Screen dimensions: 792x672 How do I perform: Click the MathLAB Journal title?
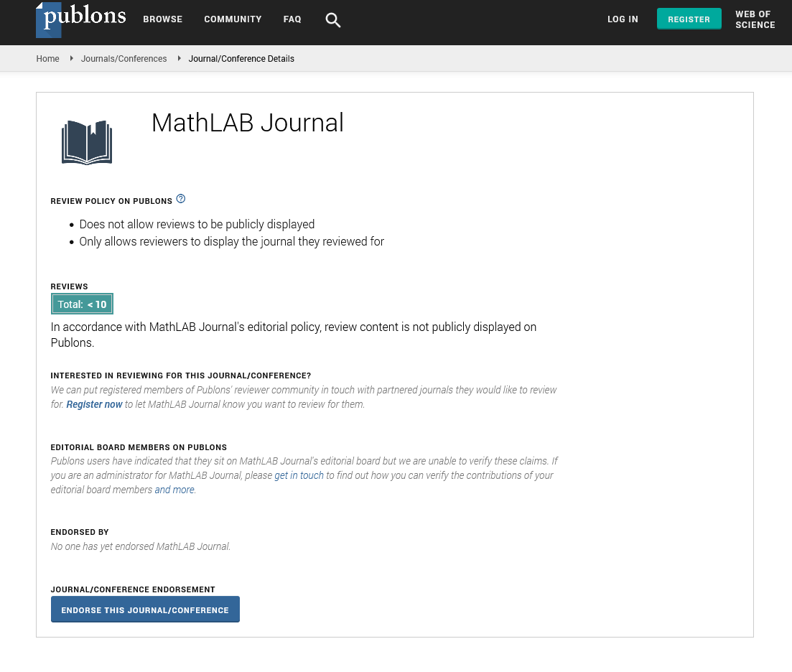[247, 123]
